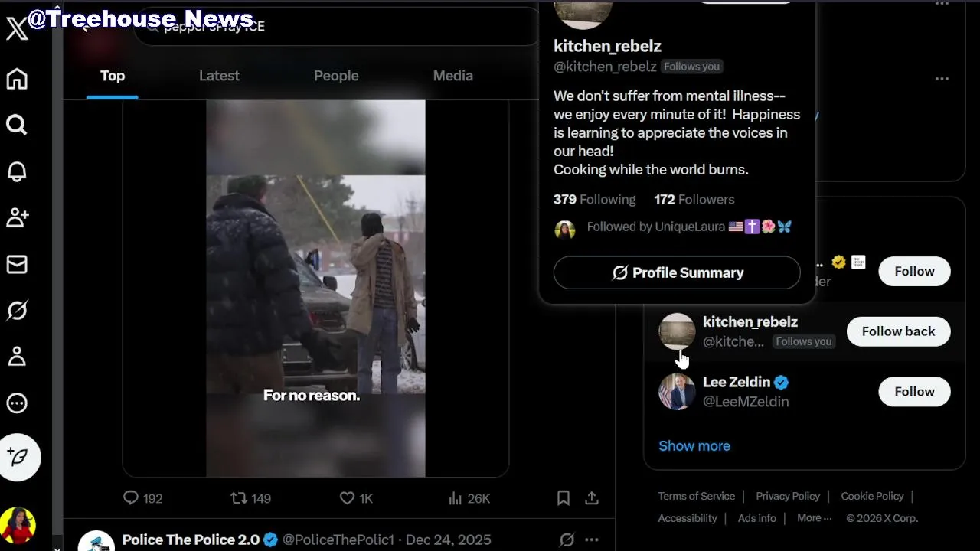The height and width of the screenshot is (551, 980).
Task: Bookmark the video post
Action: coord(563,498)
